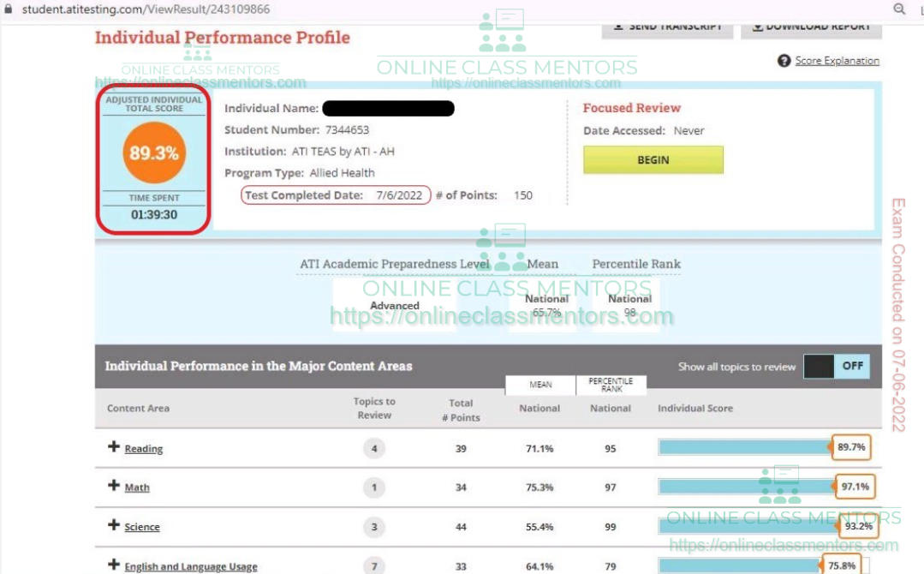Click the secure lock icon in address bar
The image size is (924, 574).
click(x=8, y=9)
